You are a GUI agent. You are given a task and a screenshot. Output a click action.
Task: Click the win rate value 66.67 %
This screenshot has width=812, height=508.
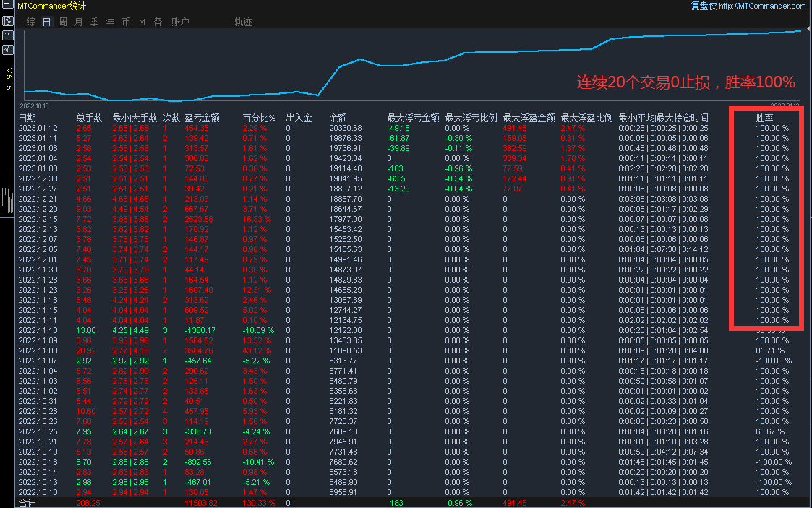tap(770, 431)
